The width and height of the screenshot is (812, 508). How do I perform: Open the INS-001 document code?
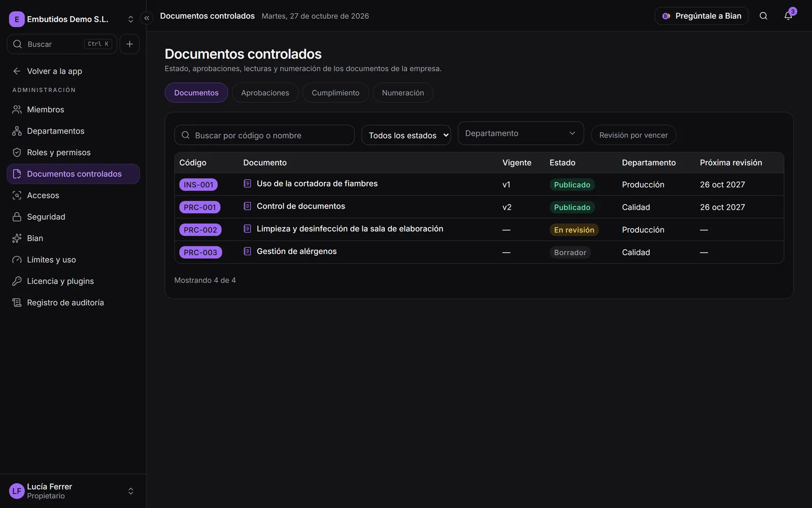point(198,185)
